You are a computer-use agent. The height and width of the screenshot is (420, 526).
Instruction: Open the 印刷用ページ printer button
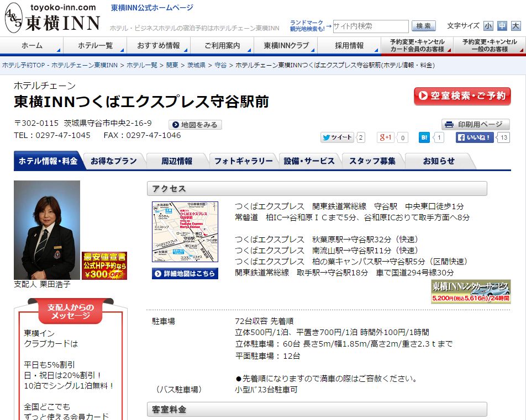click(476, 124)
